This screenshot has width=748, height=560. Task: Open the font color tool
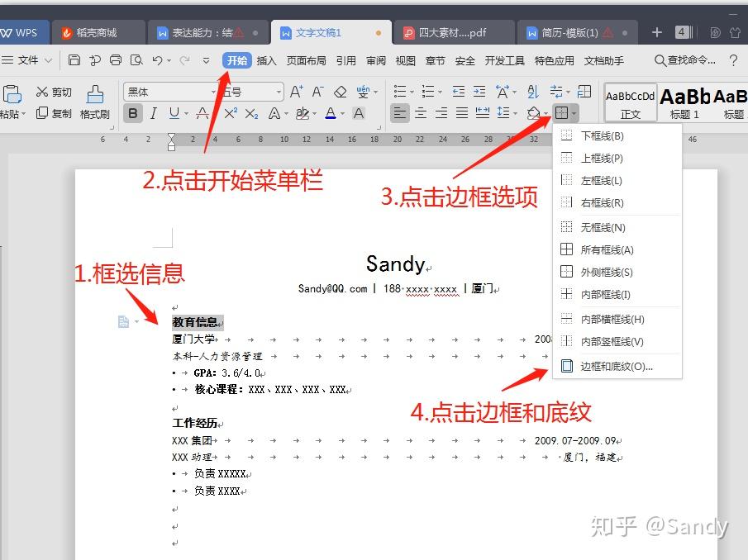point(331,112)
